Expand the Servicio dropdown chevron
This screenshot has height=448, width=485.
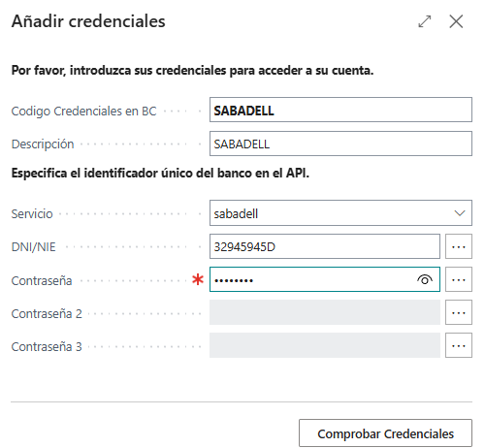click(460, 213)
